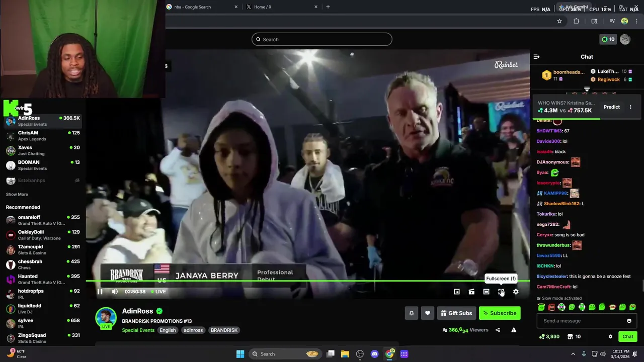Screen dimensions: 644x362
Task: Follow AdinRoss with the heart button
Action: point(427,313)
